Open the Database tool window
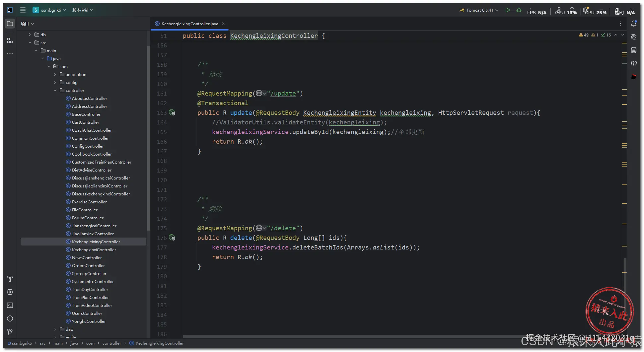The image size is (644, 352). 634,50
